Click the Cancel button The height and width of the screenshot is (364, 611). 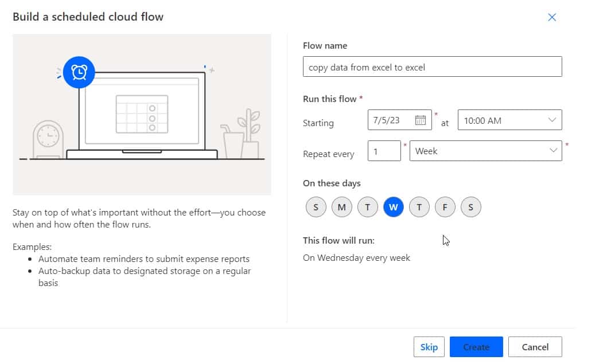click(535, 347)
